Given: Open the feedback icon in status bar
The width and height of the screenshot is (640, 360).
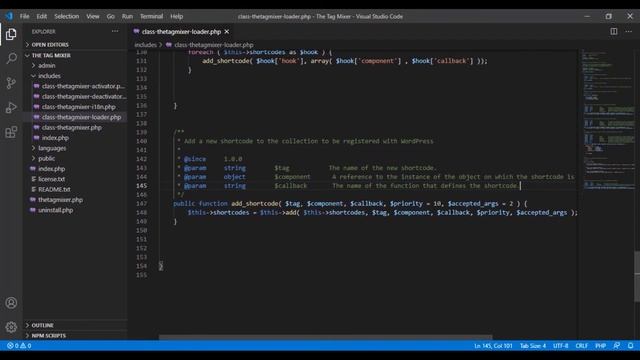Looking at the screenshot, I should coord(617,346).
